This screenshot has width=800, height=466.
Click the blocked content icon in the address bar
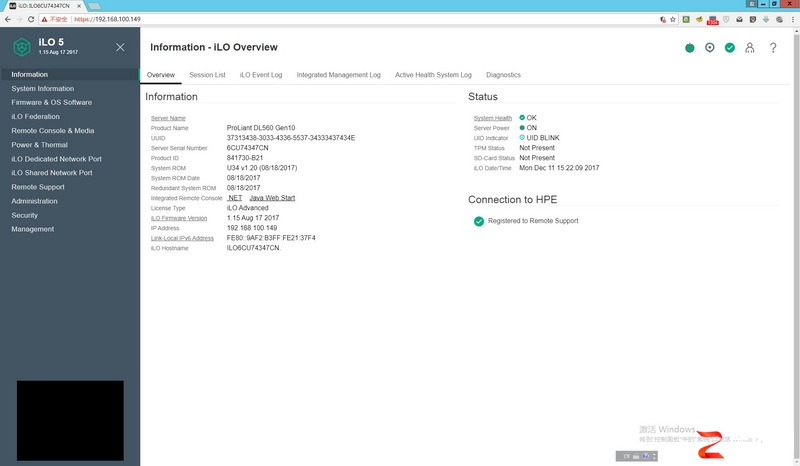(x=663, y=19)
